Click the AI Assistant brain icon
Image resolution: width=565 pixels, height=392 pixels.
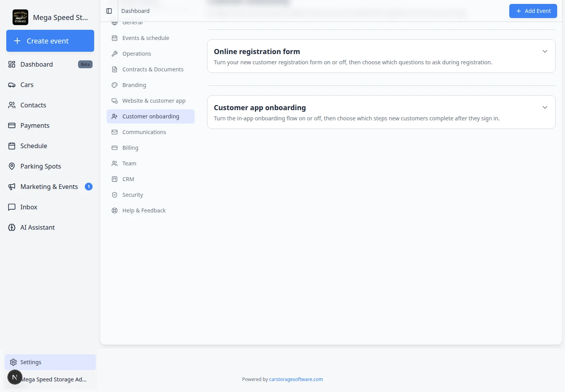tap(12, 227)
